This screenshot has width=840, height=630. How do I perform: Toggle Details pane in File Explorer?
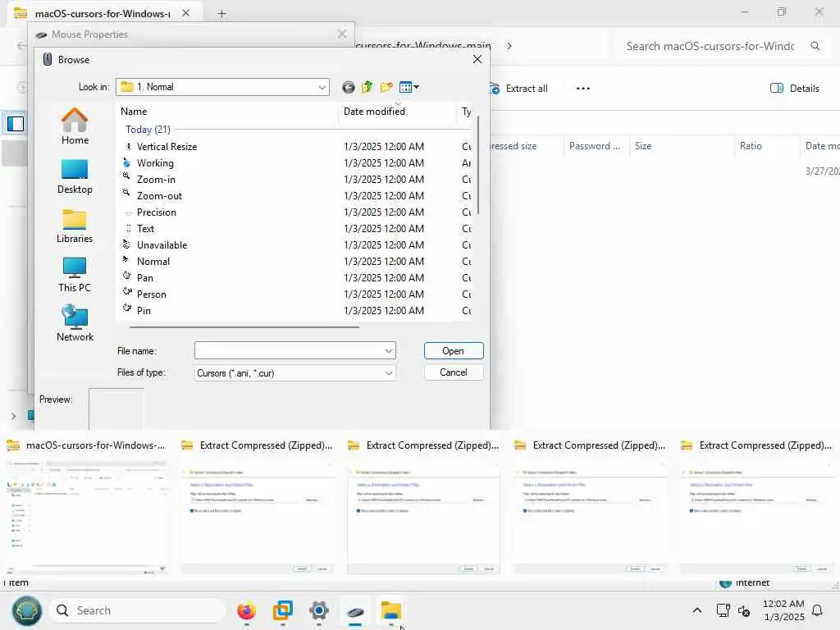tap(794, 89)
